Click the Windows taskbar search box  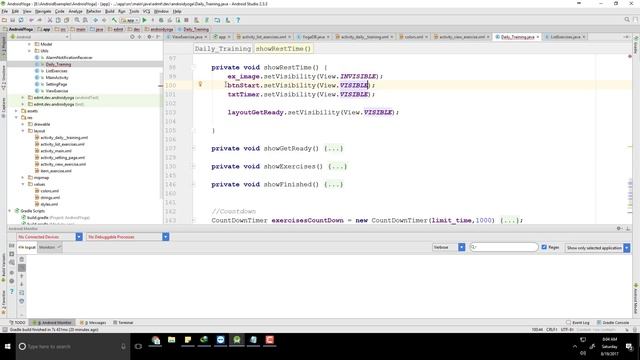click(73, 347)
